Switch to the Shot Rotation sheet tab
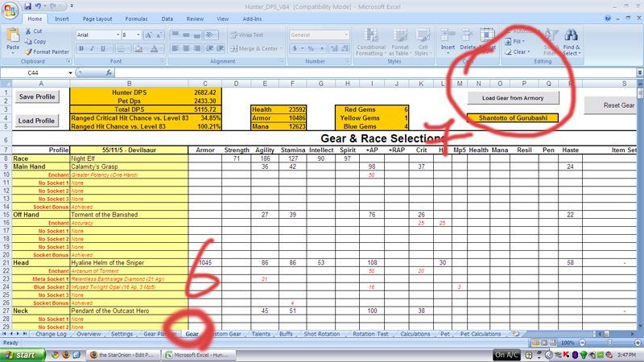The width and height of the screenshot is (644, 362). [x=321, y=334]
